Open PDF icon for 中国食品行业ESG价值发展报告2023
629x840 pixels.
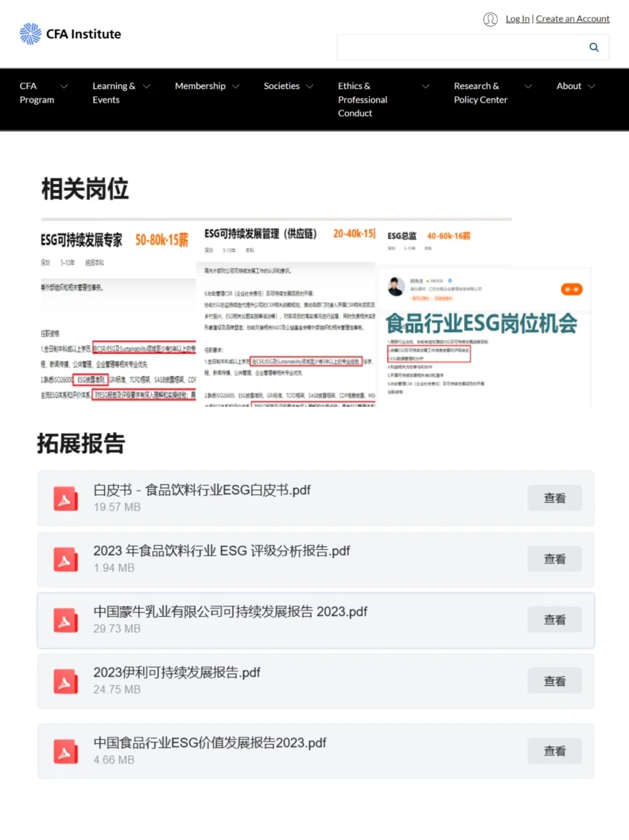pyautogui.click(x=65, y=752)
